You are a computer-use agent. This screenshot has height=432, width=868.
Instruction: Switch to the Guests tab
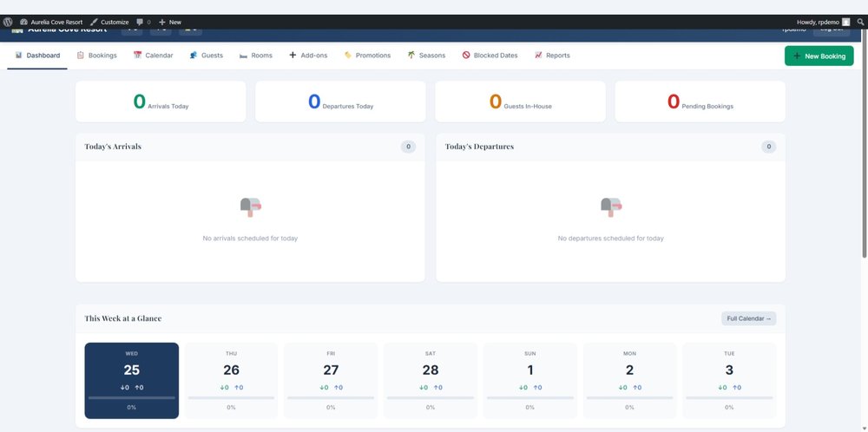206,56
